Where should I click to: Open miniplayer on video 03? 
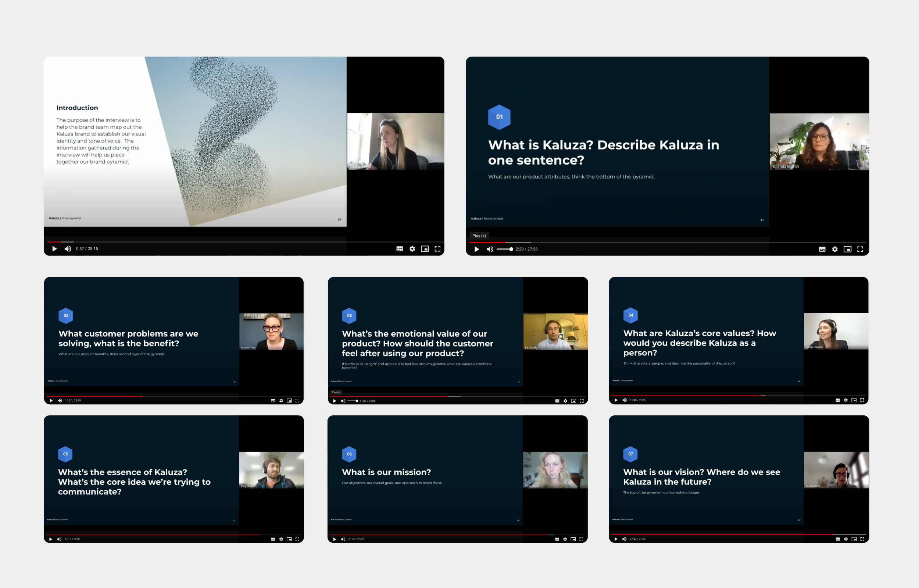tap(573, 401)
